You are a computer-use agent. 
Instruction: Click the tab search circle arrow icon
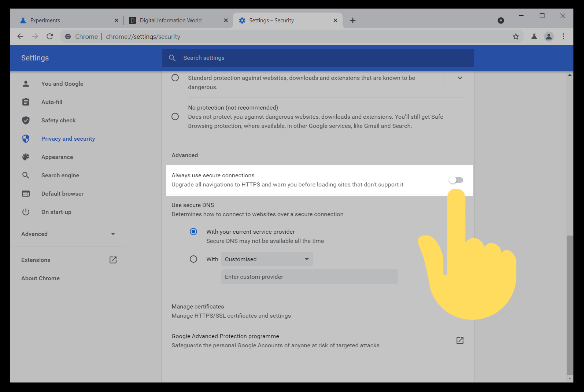pyautogui.click(x=501, y=21)
